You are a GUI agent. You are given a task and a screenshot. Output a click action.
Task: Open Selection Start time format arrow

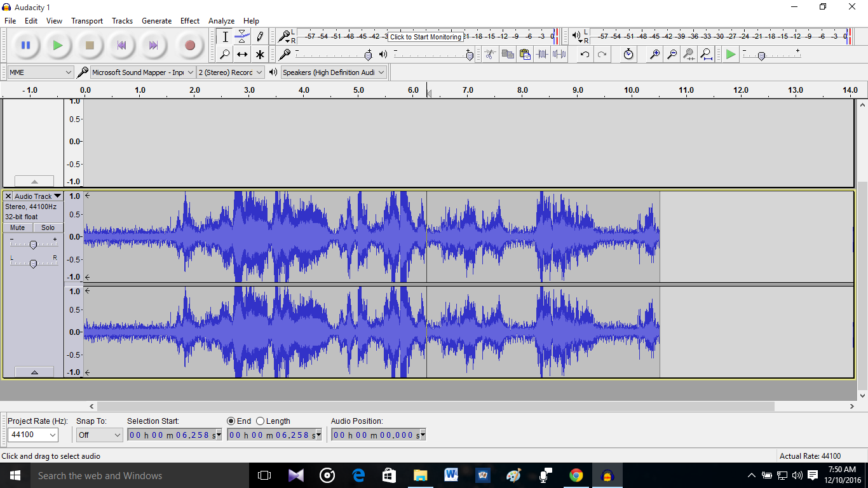[219, 435]
